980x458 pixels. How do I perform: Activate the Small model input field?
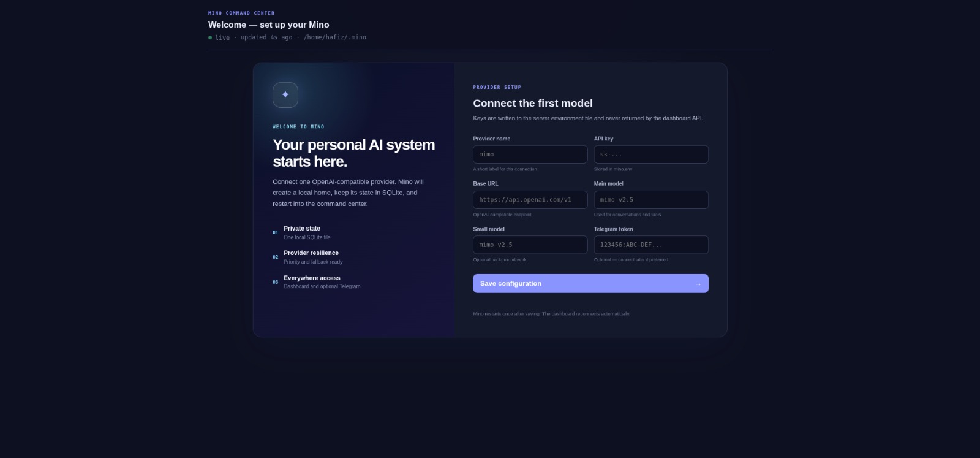[x=530, y=245]
